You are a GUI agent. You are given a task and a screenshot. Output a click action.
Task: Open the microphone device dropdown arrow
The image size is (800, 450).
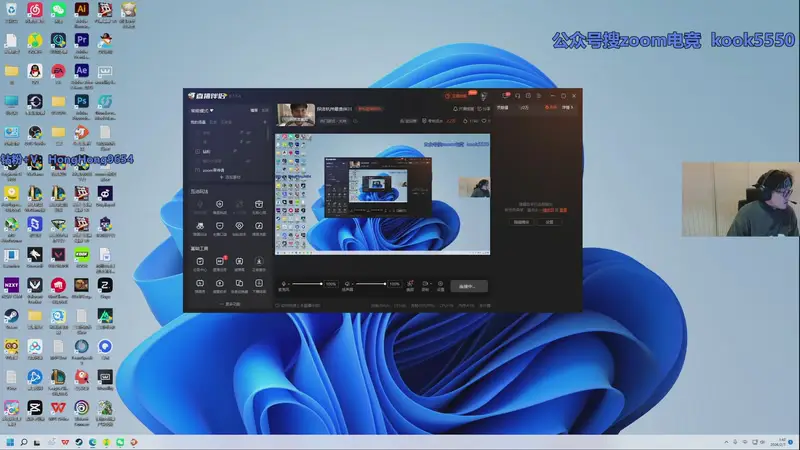click(x=291, y=284)
